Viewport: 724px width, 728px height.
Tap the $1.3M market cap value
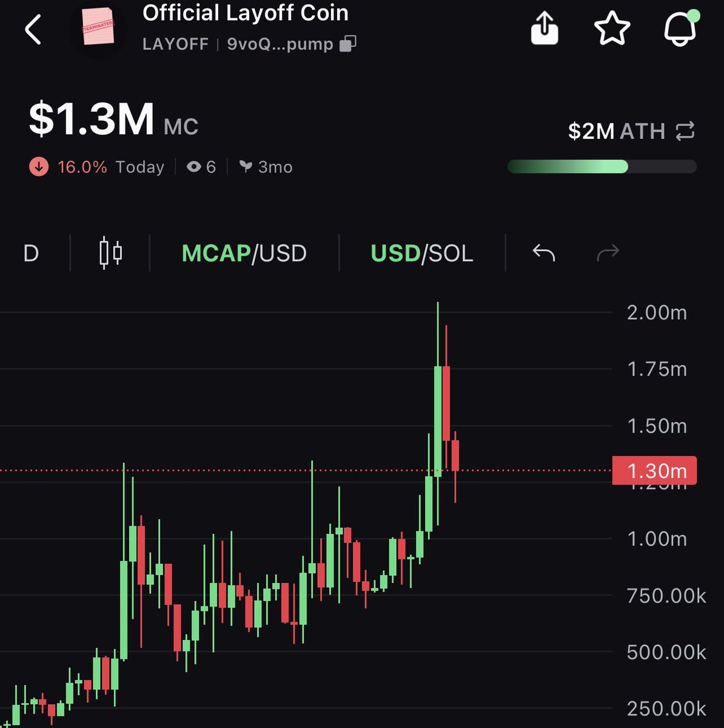(92, 119)
